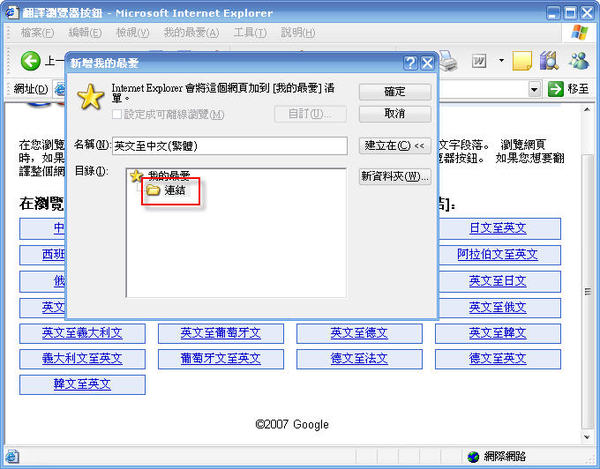Open the 編輯 menu
This screenshot has height=469, width=600.
click(x=85, y=33)
